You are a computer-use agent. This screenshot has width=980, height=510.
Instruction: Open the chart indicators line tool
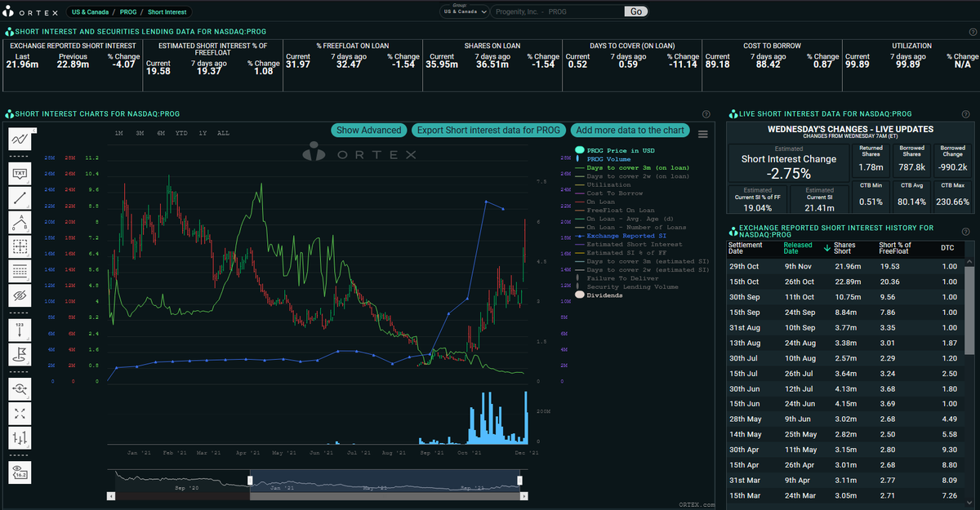click(20, 138)
